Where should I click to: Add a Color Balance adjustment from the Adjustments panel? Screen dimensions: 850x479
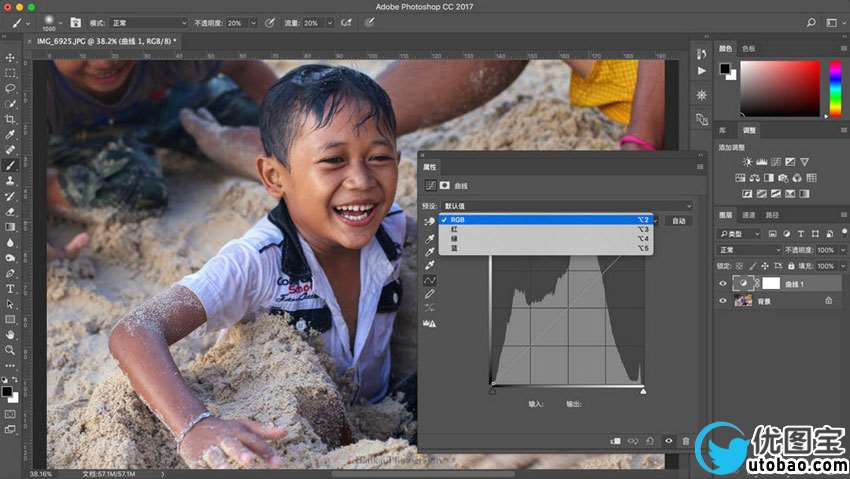[x=755, y=178]
